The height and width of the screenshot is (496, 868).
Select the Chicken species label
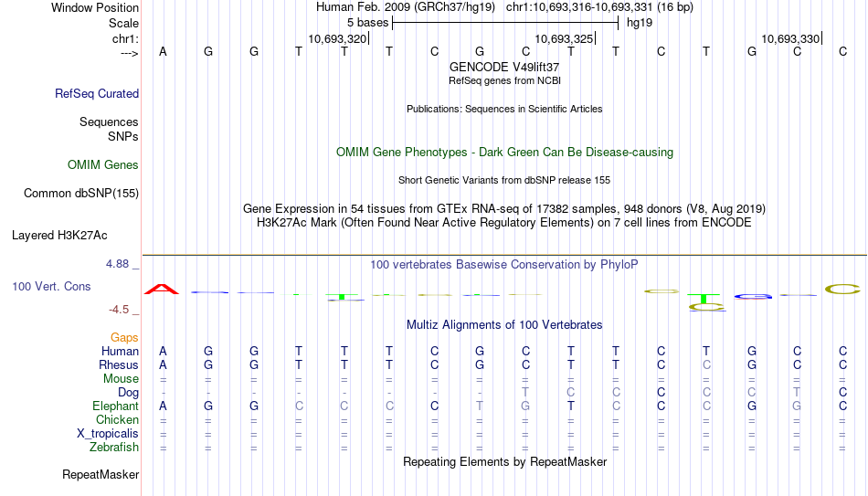(x=117, y=419)
